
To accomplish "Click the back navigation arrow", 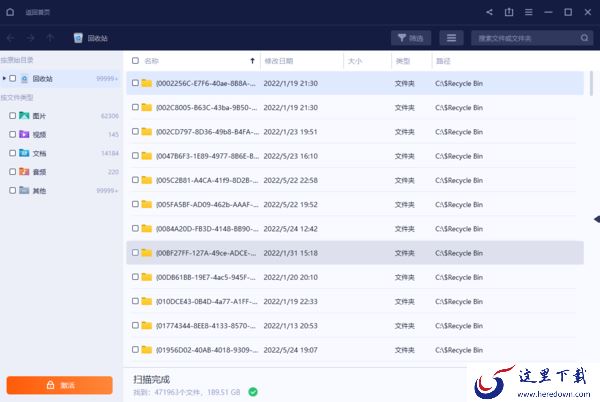I will (11, 38).
